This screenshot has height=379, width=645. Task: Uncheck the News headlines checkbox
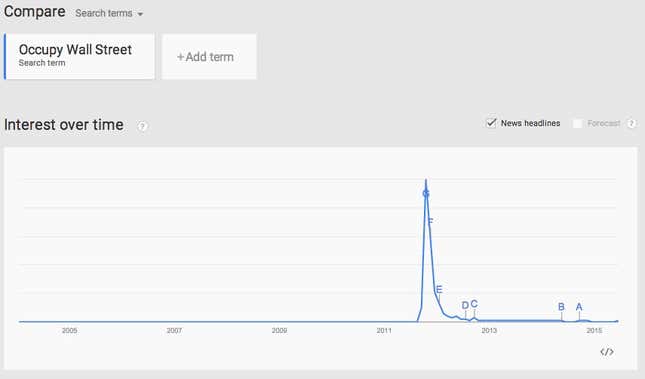[491, 123]
